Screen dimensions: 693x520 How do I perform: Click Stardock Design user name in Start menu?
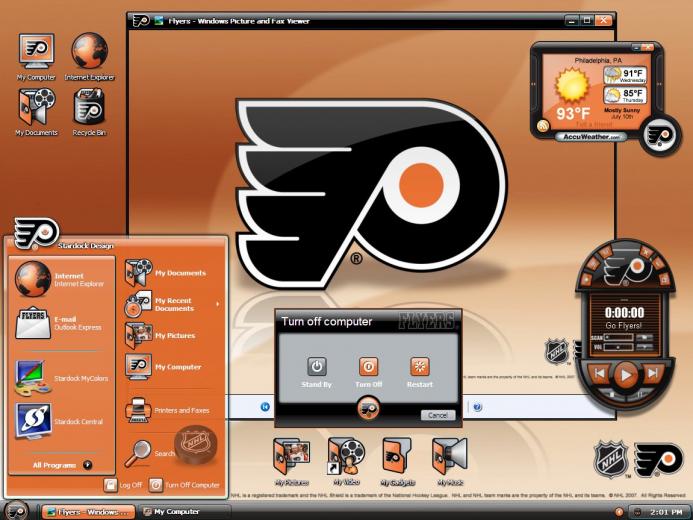point(86,246)
